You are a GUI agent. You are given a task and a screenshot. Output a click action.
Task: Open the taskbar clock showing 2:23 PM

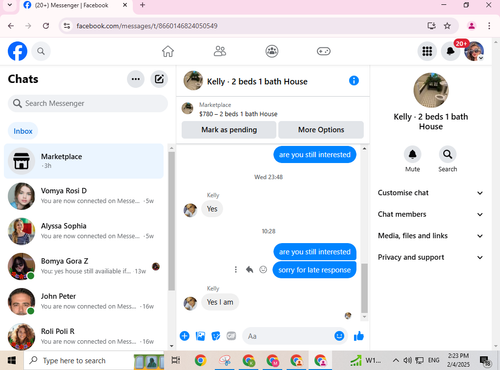coord(458,360)
